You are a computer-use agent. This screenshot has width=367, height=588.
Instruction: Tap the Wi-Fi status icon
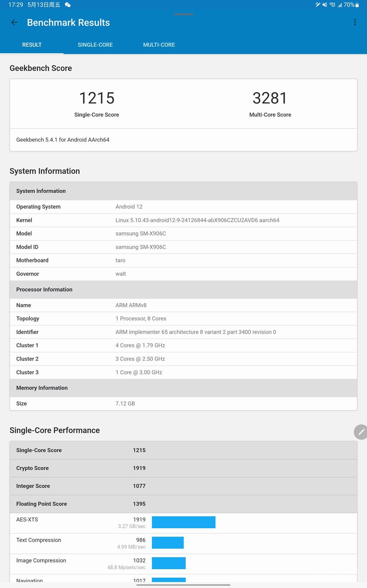pos(332,5)
